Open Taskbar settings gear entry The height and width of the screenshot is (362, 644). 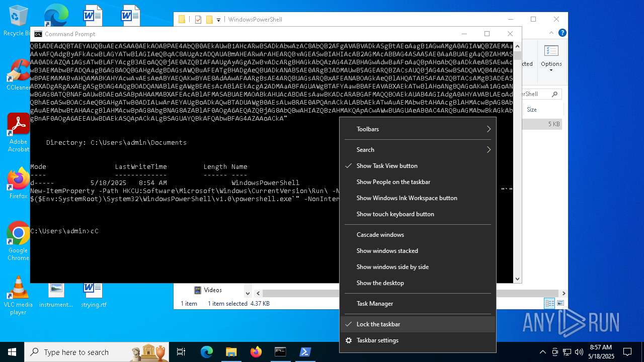[x=418, y=340]
